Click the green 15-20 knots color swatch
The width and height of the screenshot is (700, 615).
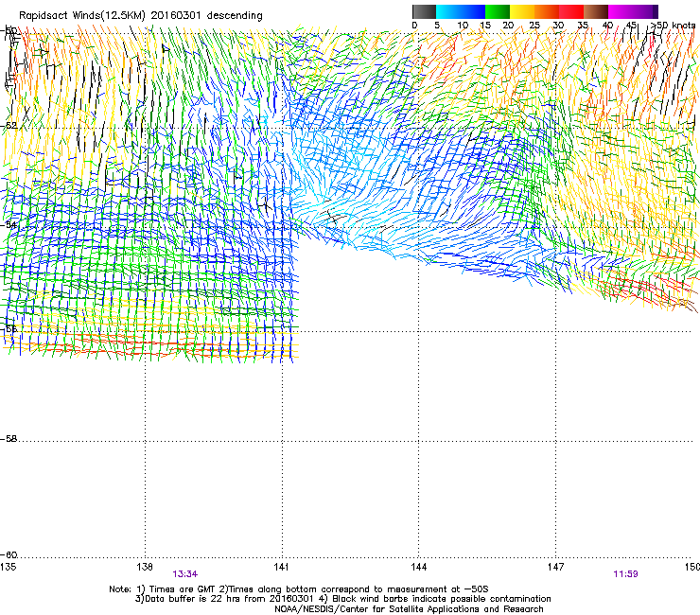498,11
